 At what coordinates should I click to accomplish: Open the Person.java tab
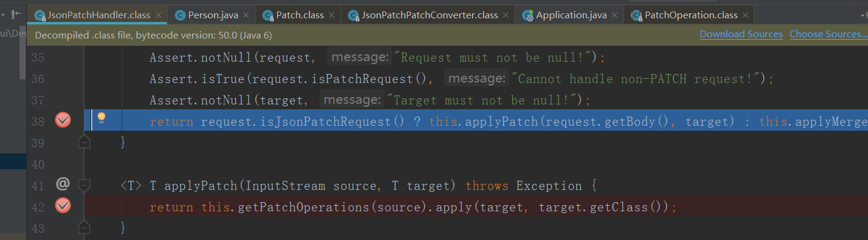pos(210,15)
